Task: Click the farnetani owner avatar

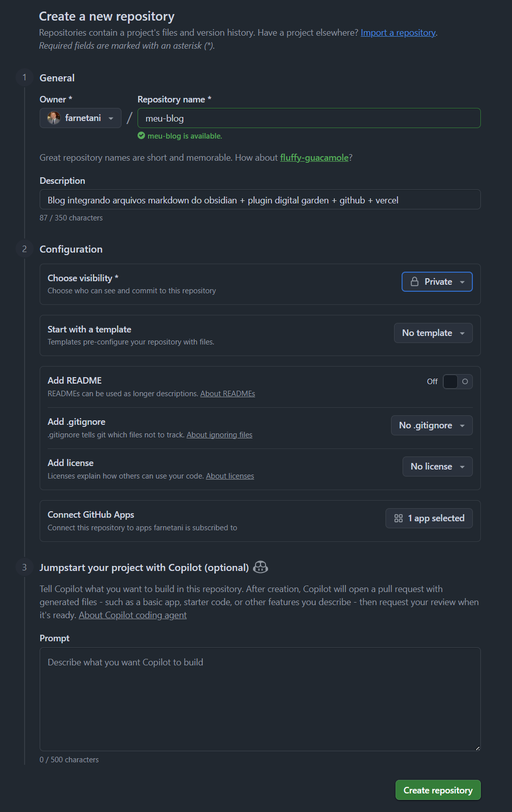Action: pos(54,118)
